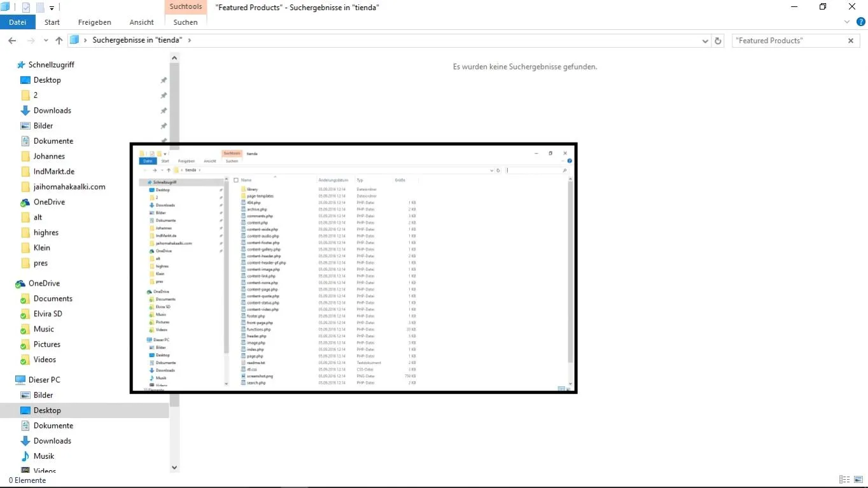Open address bar history dropdown arrow
The image size is (868, 488).
pyautogui.click(x=705, y=41)
